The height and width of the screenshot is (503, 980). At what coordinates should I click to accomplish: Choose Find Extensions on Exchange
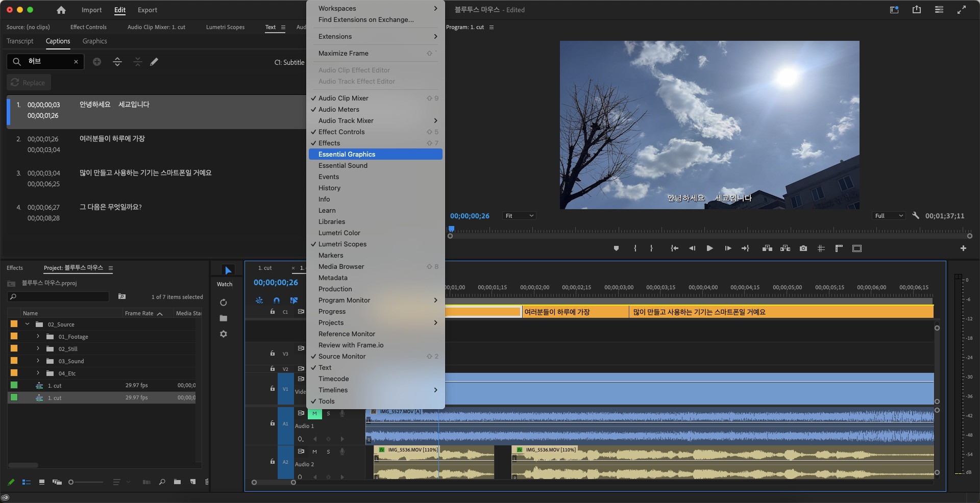coord(376,19)
